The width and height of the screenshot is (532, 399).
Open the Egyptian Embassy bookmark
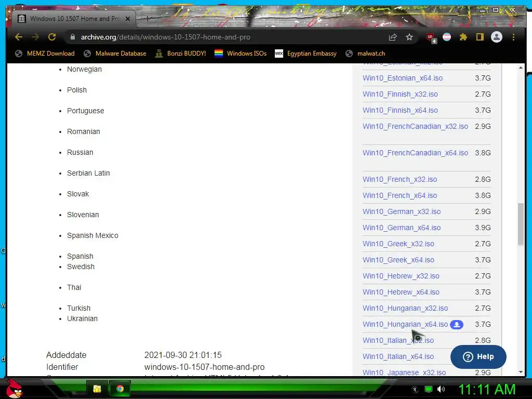[x=305, y=54]
